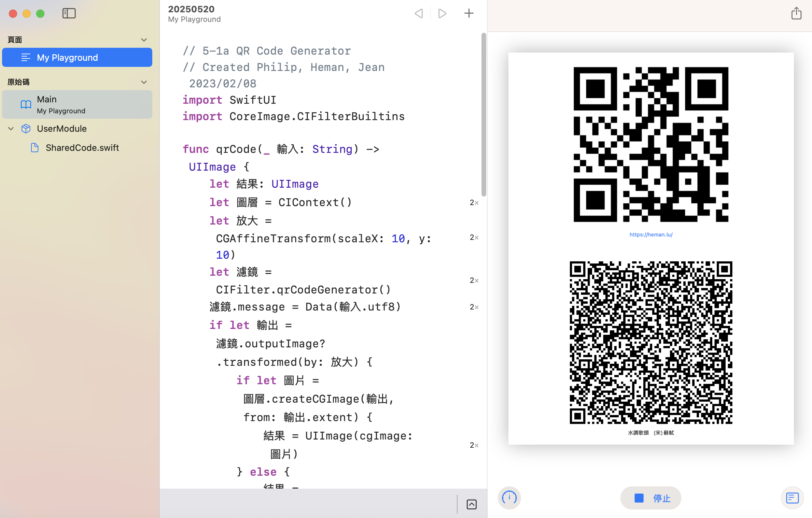Open the share export icon

(x=796, y=13)
